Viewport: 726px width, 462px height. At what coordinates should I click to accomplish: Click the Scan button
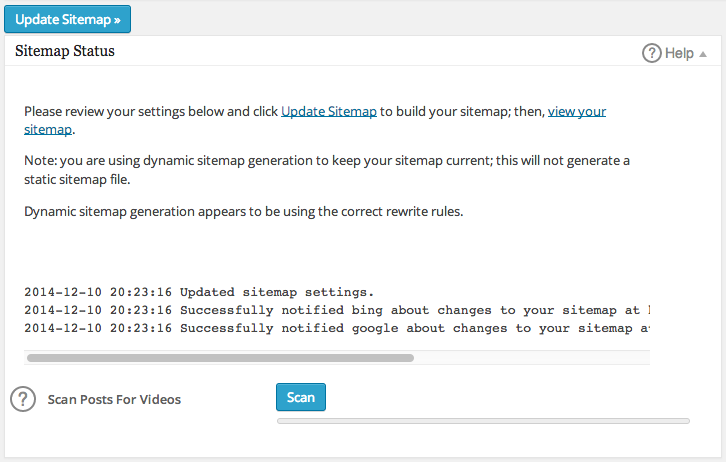click(x=301, y=397)
